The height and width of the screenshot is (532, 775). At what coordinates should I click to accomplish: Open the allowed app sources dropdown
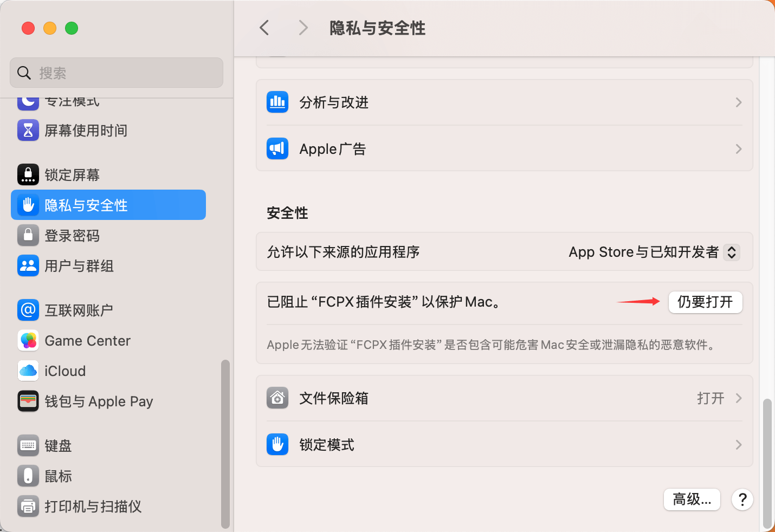point(731,252)
